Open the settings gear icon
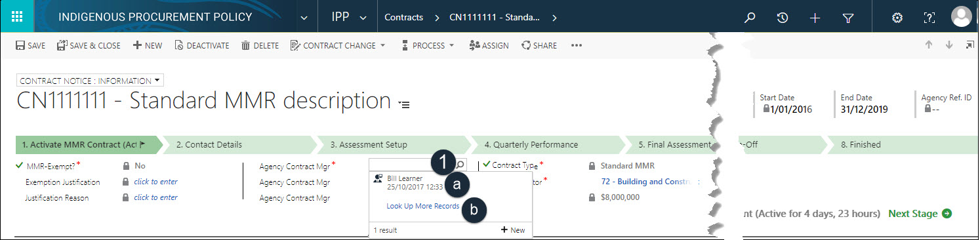980x240 pixels. (x=897, y=18)
